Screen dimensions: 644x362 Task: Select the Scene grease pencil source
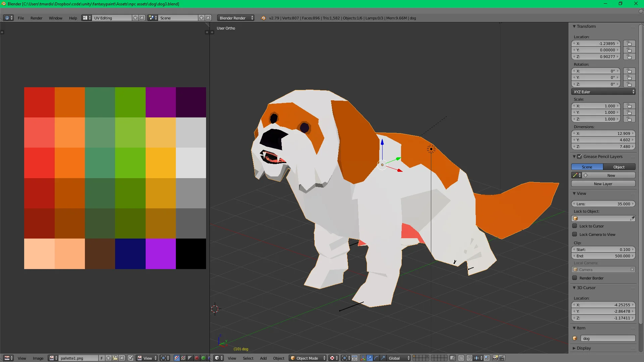[x=587, y=167]
